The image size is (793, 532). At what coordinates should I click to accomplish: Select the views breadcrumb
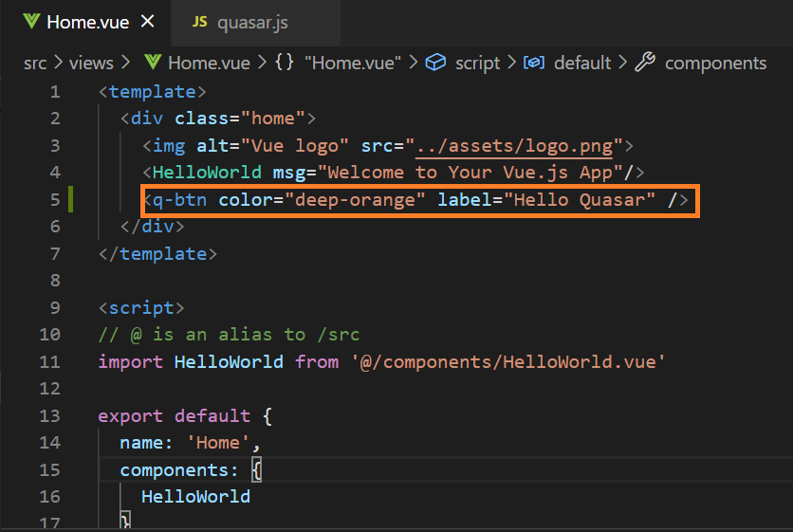[x=91, y=64]
